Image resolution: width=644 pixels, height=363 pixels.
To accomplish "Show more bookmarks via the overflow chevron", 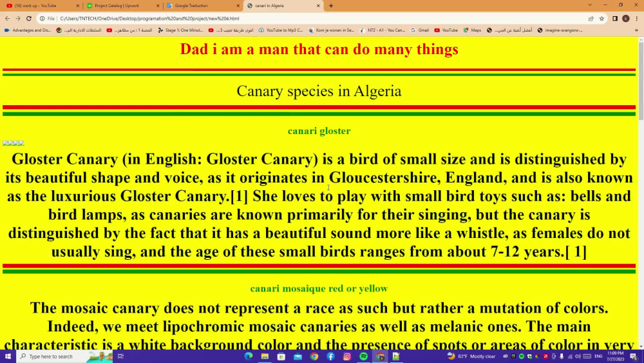I will pos(637,30).
